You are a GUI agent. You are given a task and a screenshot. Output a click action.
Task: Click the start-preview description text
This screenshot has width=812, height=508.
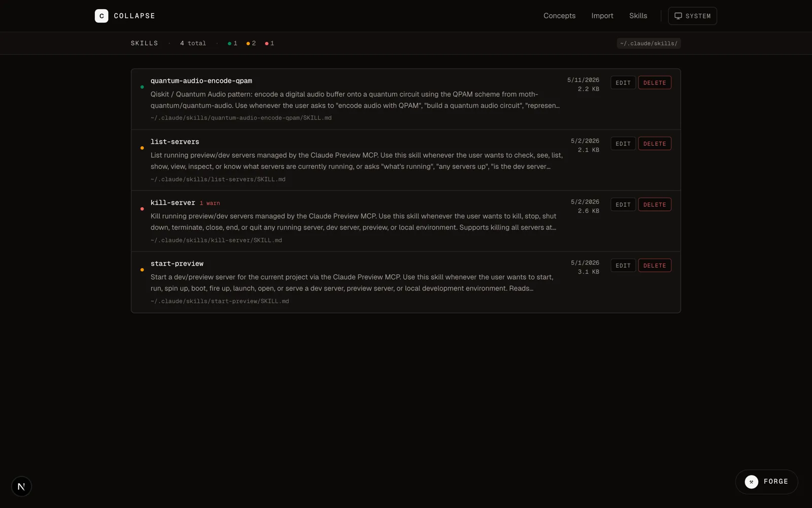coord(352,283)
